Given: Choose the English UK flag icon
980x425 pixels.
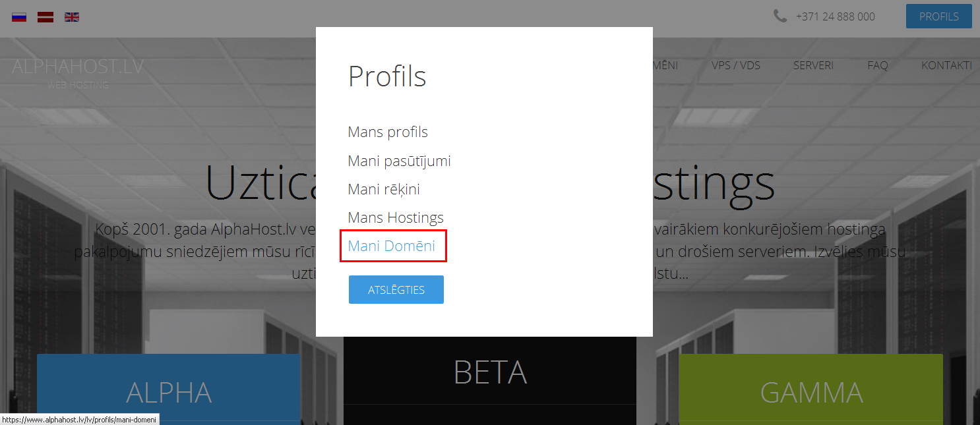Looking at the screenshot, I should pyautogui.click(x=72, y=17).
